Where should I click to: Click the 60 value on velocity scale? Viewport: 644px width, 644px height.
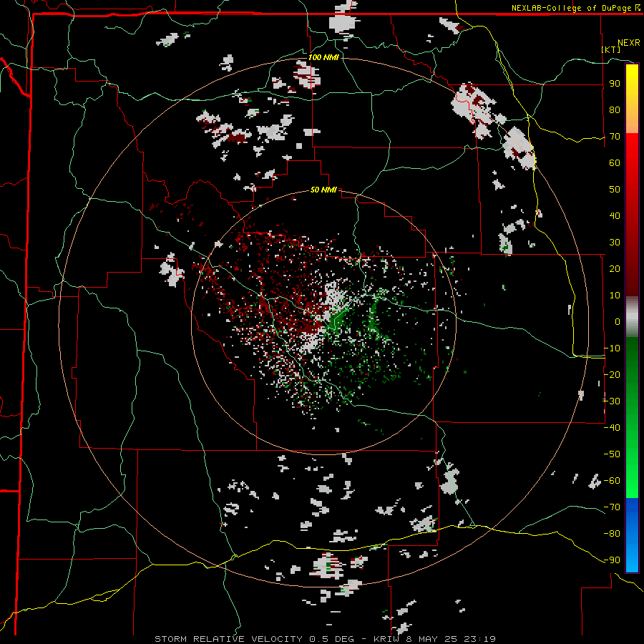point(615,163)
